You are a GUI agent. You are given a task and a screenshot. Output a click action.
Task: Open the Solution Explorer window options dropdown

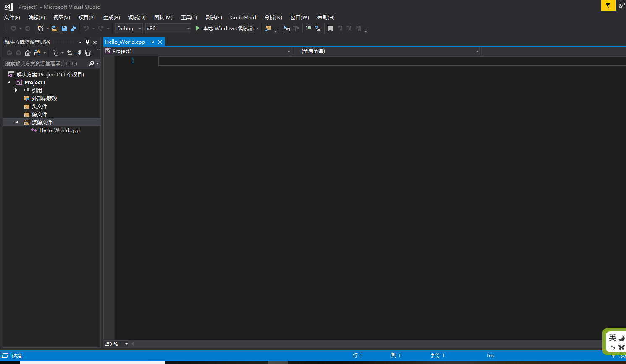point(80,42)
